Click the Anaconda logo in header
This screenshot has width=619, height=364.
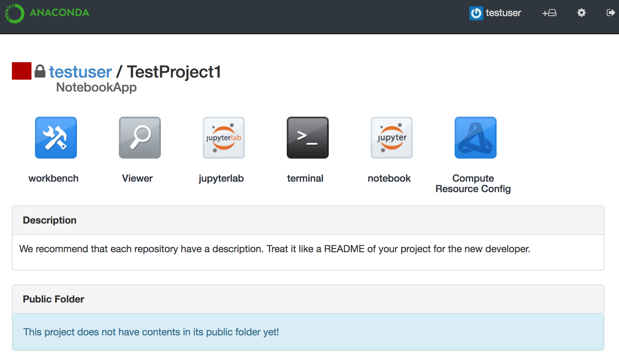pyautogui.click(x=47, y=13)
